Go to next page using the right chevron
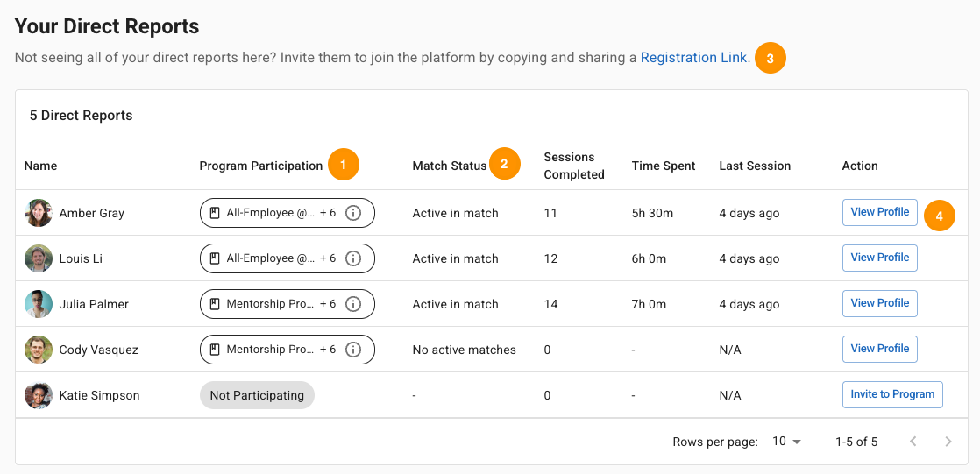The image size is (980, 474). [x=948, y=442]
